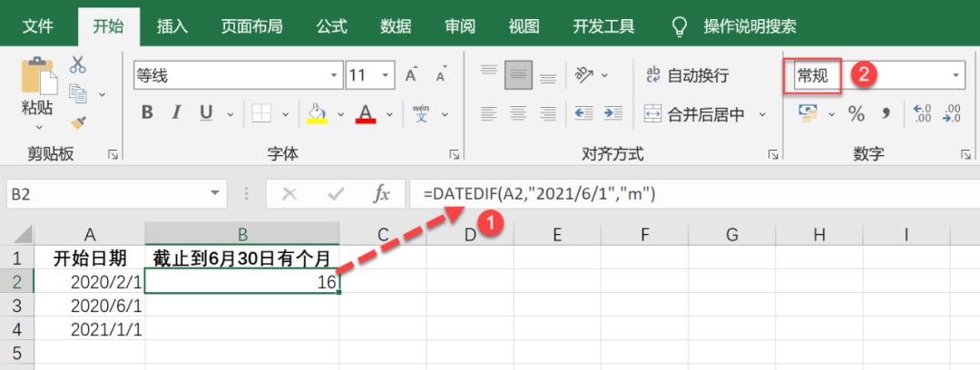Viewport: 980px width, 370px height.
Task: Switch to the 插入 tab
Action: (171, 26)
